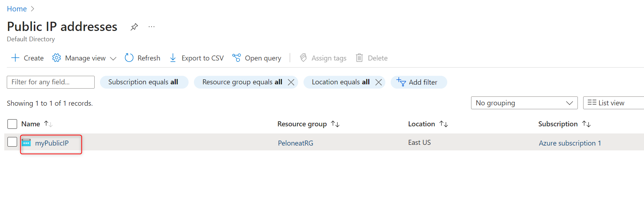Remove the Location equals all filter
The width and height of the screenshot is (644, 216).
[379, 82]
